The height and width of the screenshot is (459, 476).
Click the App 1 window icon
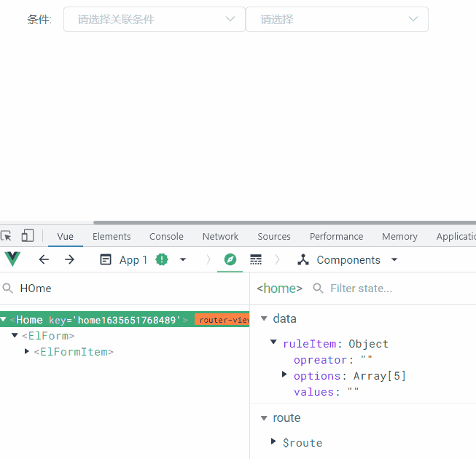[x=106, y=259]
